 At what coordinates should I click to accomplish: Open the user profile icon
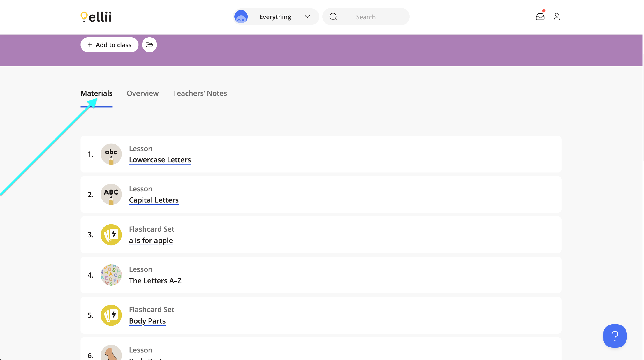[x=556, y=17]
